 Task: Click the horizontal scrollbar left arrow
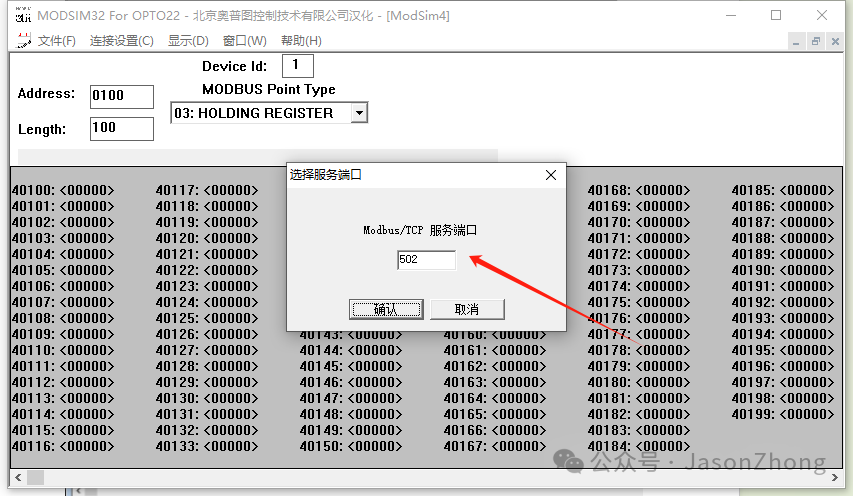(18, 478)
